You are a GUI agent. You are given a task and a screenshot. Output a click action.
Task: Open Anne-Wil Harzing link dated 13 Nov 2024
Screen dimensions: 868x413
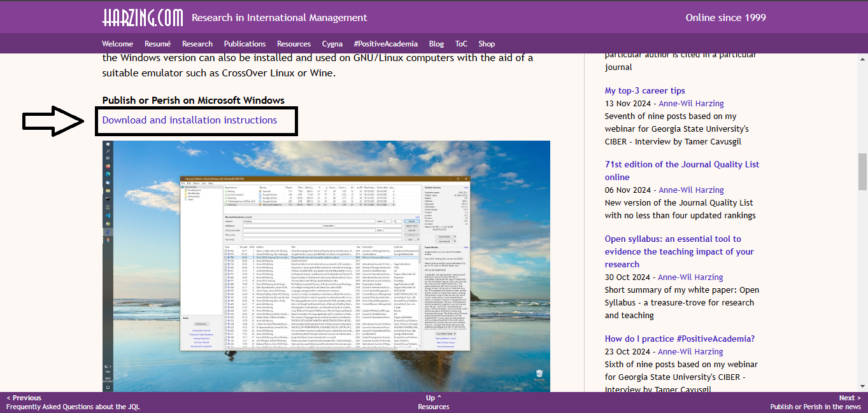[691, 103]
